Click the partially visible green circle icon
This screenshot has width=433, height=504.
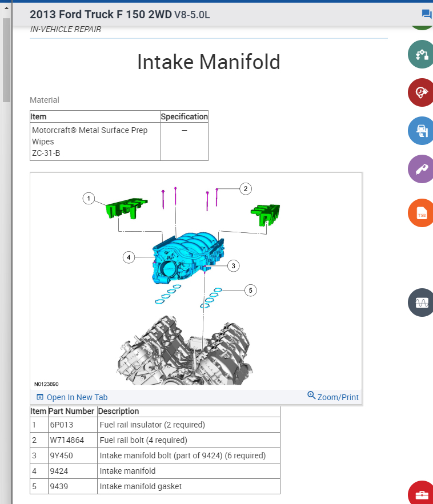point(422,27)
